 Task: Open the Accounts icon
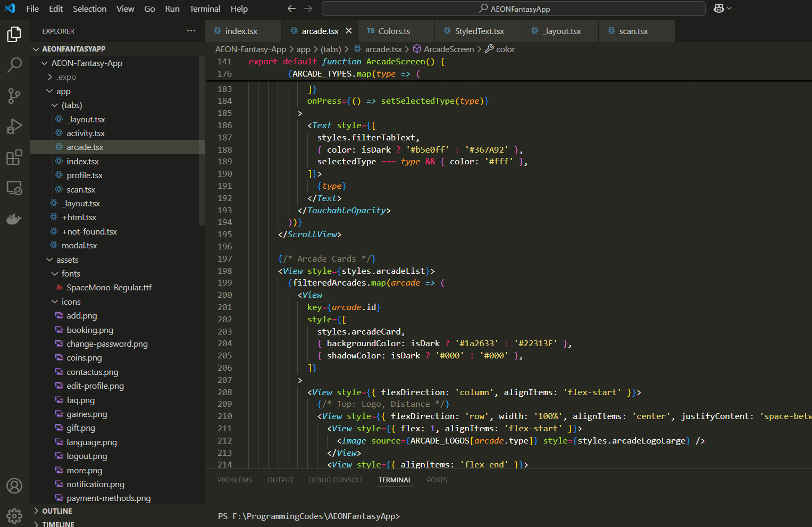[x=14, y=486]
